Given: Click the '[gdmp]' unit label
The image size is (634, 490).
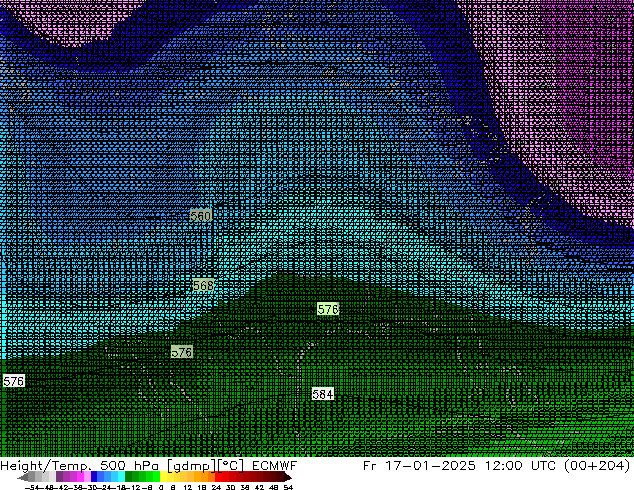Looking at the screenshot, I should coord(191,466).
